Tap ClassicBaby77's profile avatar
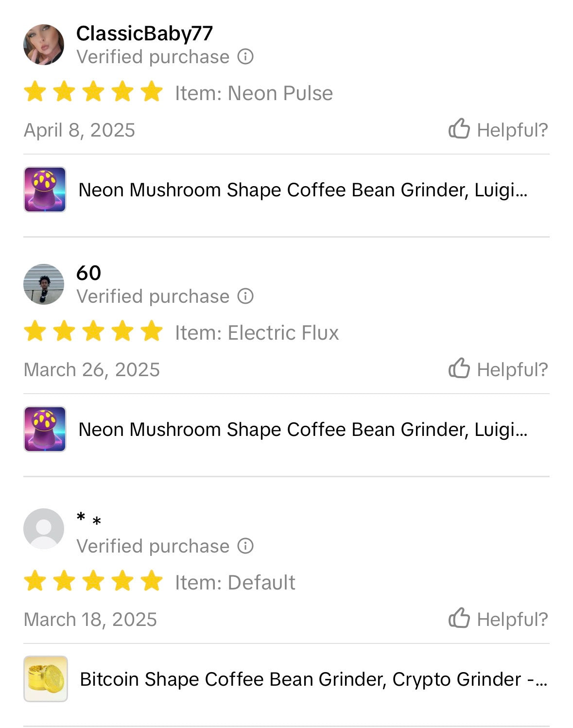 [44, 45]
